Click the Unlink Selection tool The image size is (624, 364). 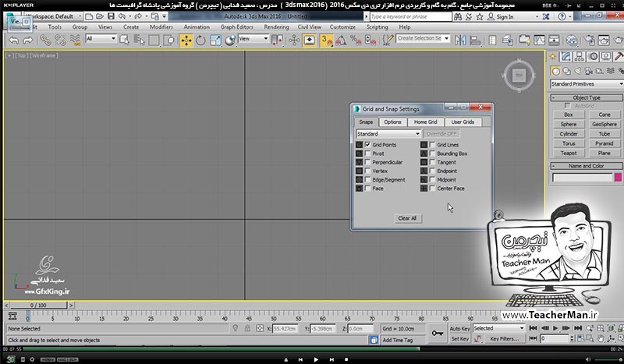coord(60,41)
